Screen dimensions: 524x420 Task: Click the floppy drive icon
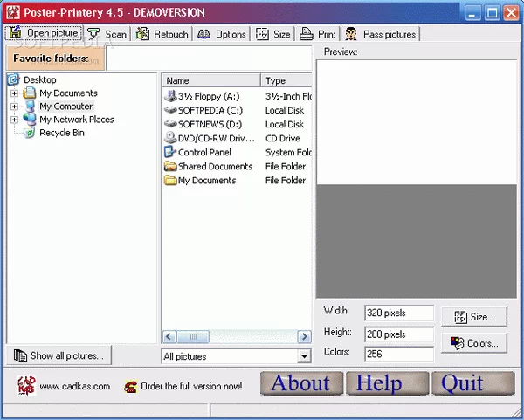170,96
